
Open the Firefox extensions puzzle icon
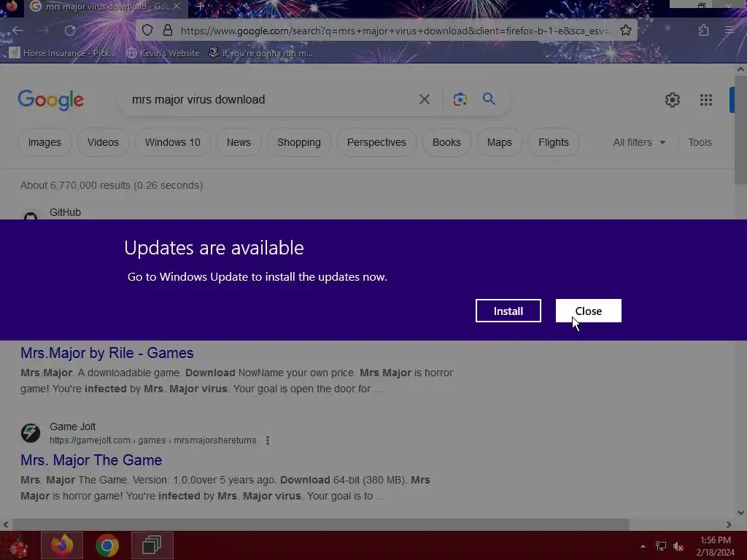point(703,31)
